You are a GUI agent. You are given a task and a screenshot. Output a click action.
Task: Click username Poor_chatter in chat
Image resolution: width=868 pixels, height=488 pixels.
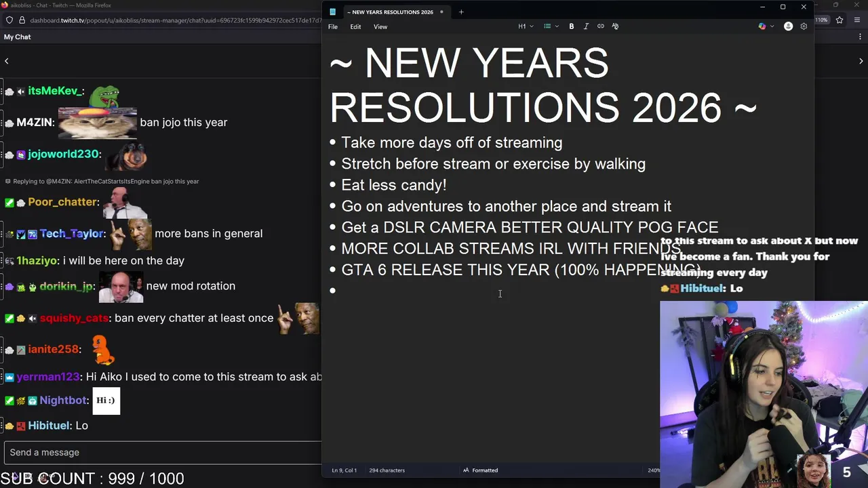pyautogui.click(x=62, y=202)
